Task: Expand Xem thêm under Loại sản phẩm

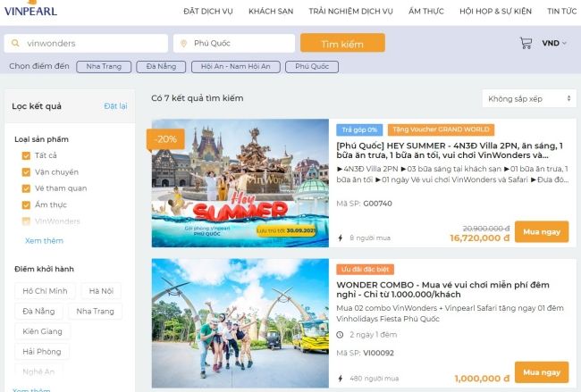Action: (x=44, y=240)
